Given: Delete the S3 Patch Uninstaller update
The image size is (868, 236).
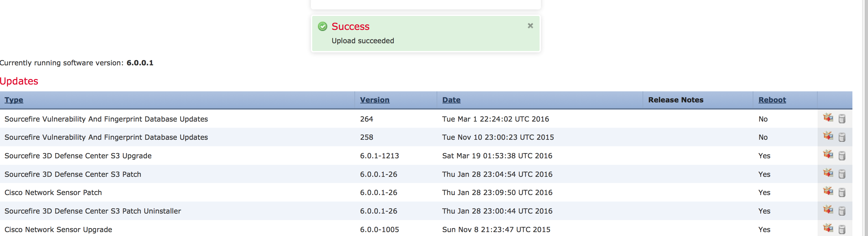Looking at the screenshot, I should [842, 211].
